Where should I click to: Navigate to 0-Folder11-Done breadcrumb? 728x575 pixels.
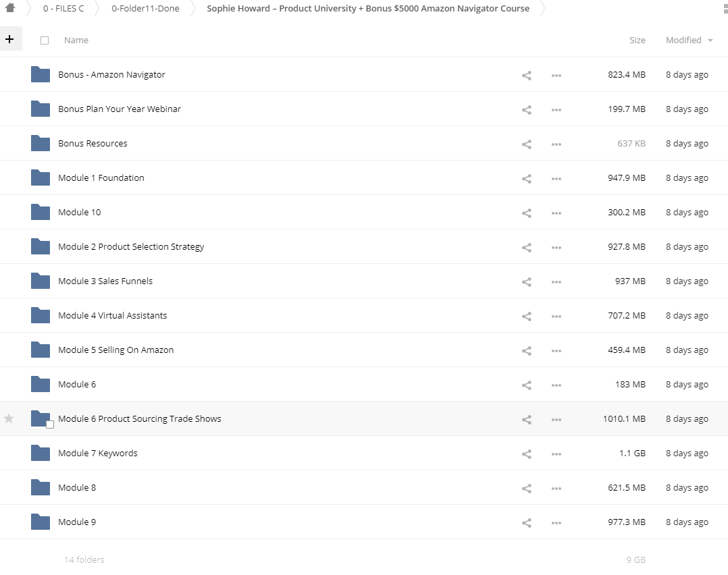pyautogui.click(x=145, y=9)
